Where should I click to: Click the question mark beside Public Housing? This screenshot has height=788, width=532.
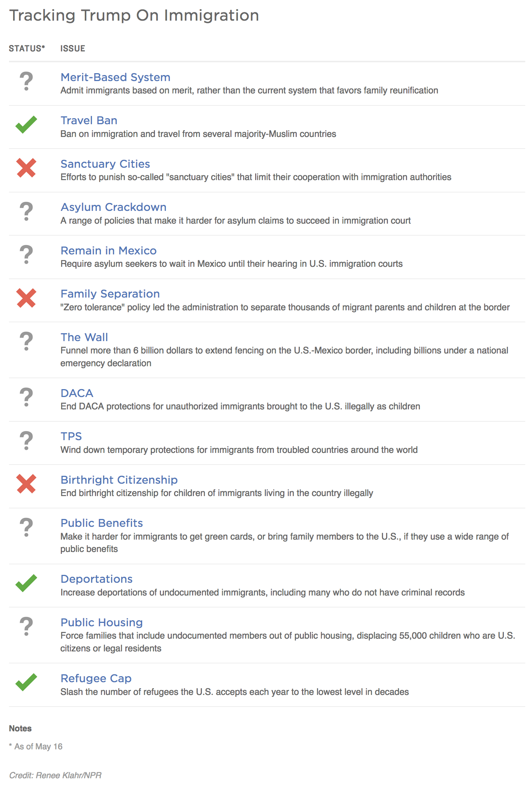point(26,626)
